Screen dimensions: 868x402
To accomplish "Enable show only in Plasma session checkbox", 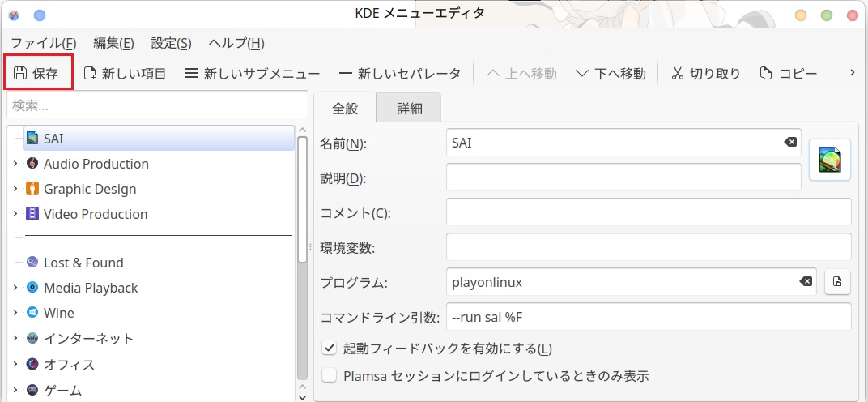I will tap(330, 376).
